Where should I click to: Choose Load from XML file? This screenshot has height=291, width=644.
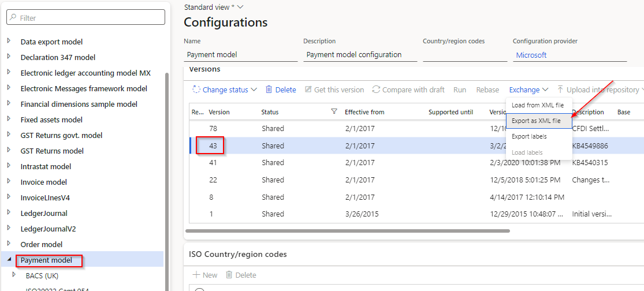coord(538,105)
